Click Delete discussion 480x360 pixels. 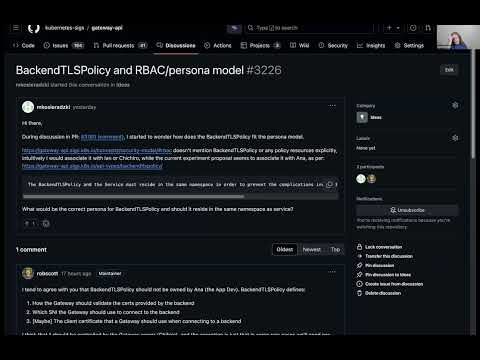pyautogui.click(x=379, y=293)
